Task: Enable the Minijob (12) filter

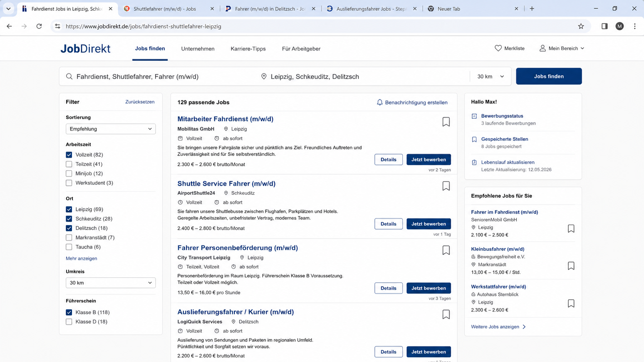Action: point(69,173)
